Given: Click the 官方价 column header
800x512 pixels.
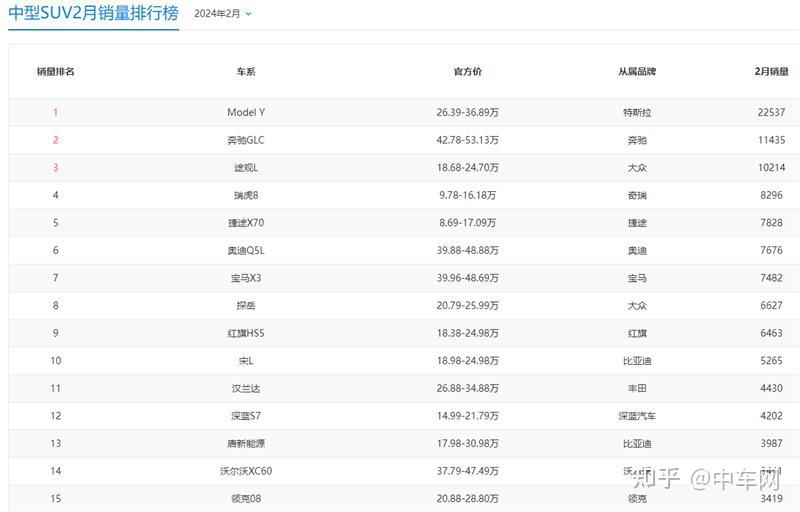Looking at the screenshot, I should tap(467, 71).
